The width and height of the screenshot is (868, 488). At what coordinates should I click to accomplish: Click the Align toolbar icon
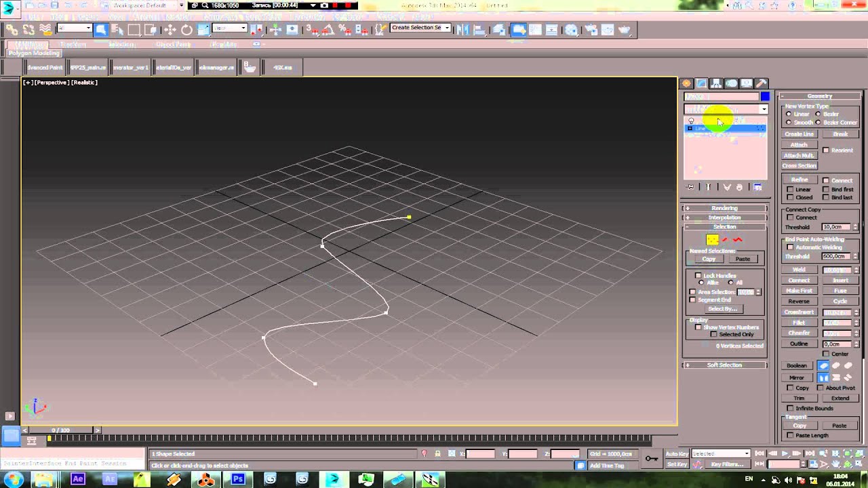(x=479, y=30)
